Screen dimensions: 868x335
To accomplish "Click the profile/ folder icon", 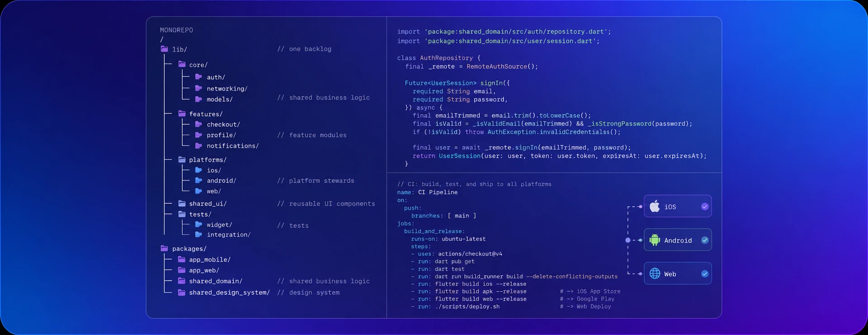I will coord(198,135).
